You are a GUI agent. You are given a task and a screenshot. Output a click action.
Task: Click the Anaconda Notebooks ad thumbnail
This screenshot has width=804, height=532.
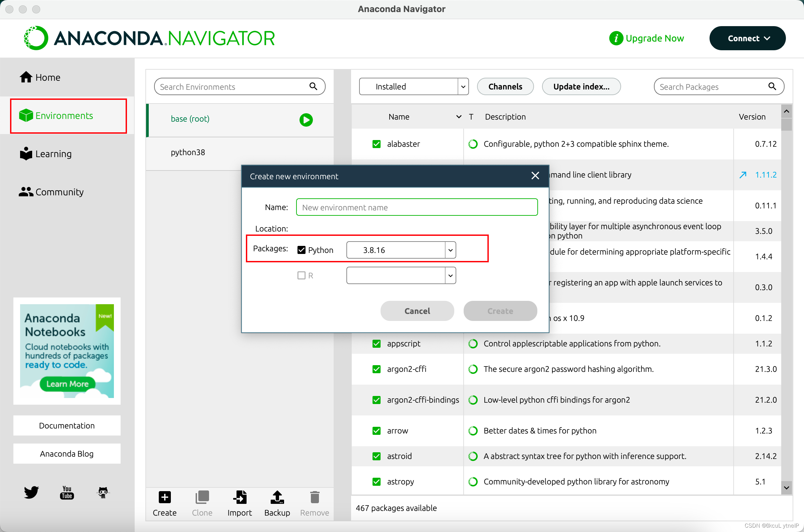pos(67,351)
